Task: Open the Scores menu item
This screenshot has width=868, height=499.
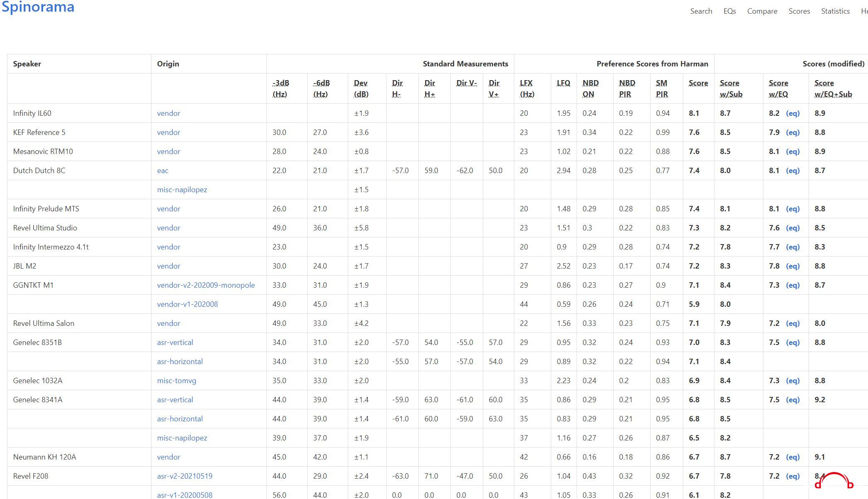Action: pyautogui.click(x=799, y=11)
